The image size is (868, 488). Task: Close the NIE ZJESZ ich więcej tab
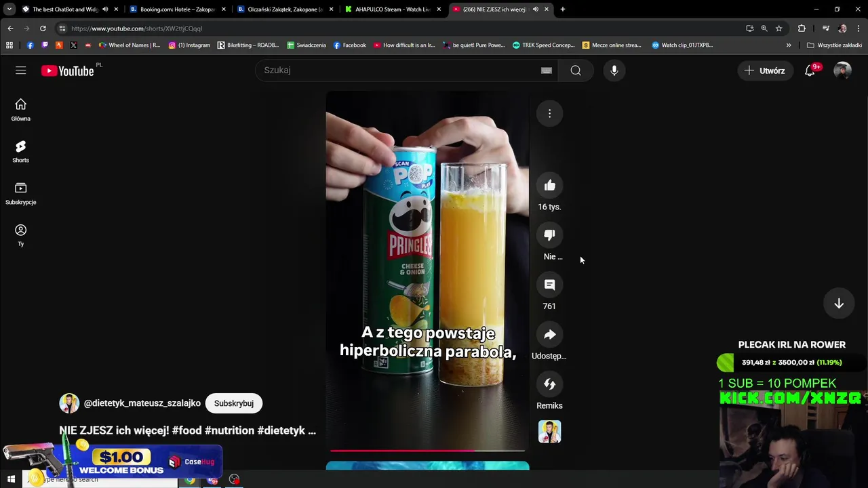(x=546, y=9)
